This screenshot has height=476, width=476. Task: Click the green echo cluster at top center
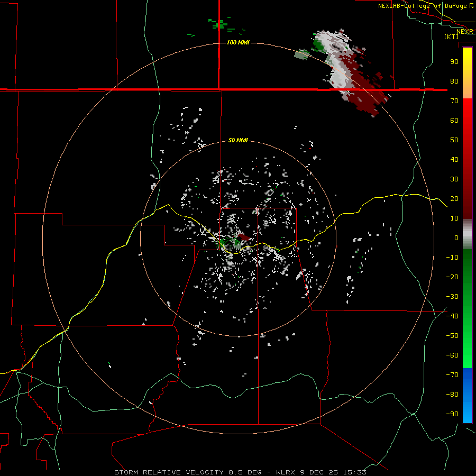(x=221, y=25)
